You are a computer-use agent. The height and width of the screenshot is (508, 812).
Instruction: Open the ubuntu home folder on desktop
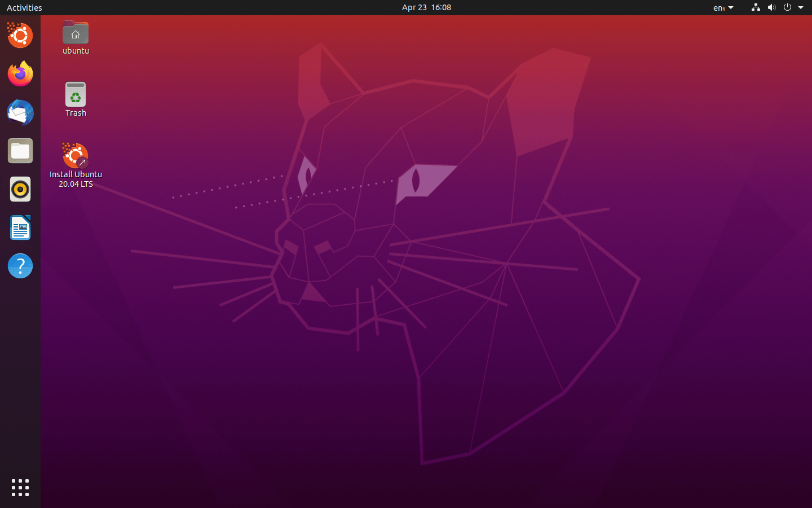pyautogui.click(x=75, y=37)
